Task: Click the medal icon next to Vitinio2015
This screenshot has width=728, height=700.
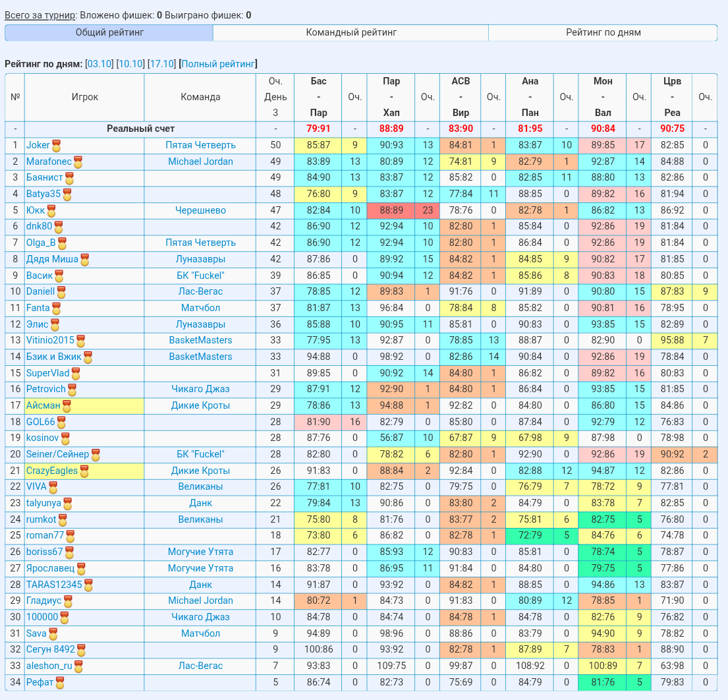Action: [x=81, y=341]
